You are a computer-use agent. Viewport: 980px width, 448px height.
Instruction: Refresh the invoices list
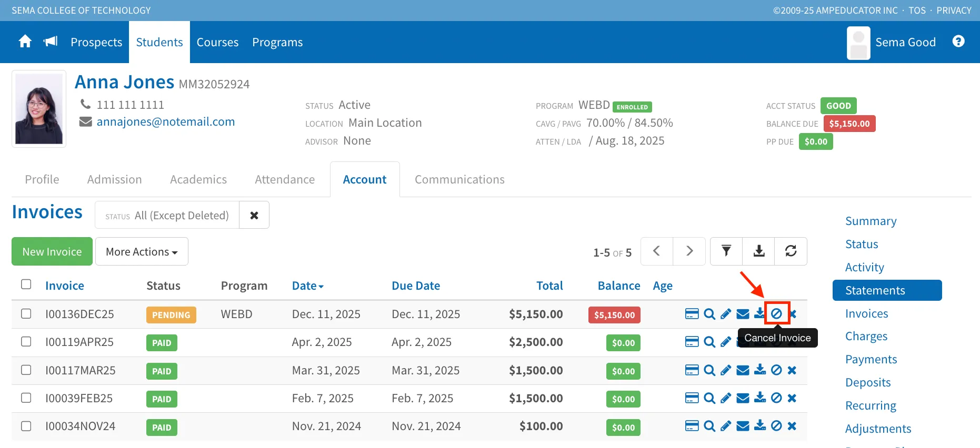click(791, 251)
